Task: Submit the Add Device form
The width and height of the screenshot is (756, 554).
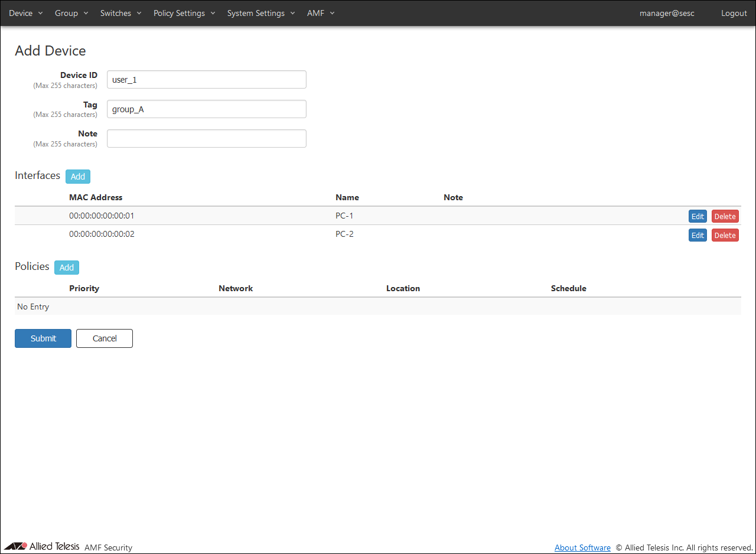Action: click(x=43, y=338)
